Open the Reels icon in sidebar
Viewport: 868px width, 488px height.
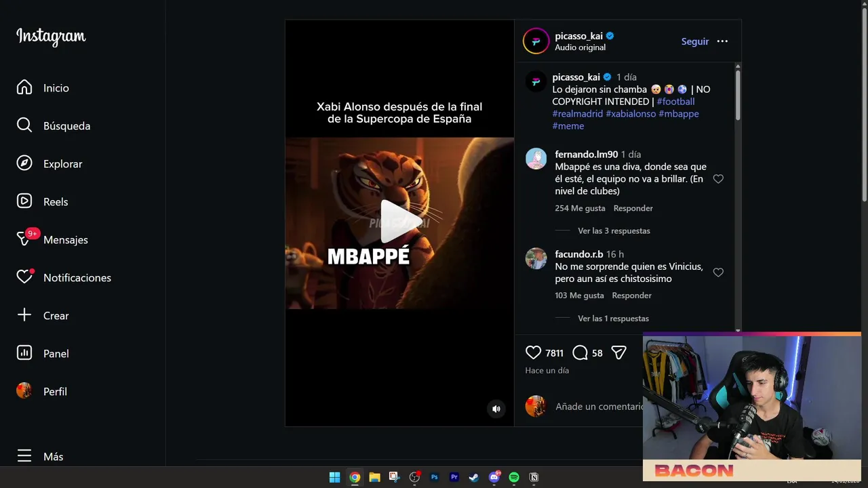click(24, 201)
